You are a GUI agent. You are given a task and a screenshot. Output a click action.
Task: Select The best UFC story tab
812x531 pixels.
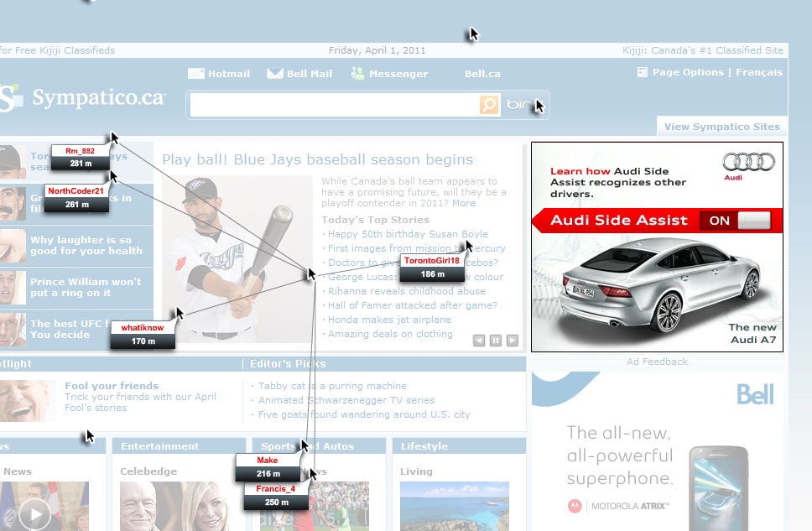[x=76, y=329]
